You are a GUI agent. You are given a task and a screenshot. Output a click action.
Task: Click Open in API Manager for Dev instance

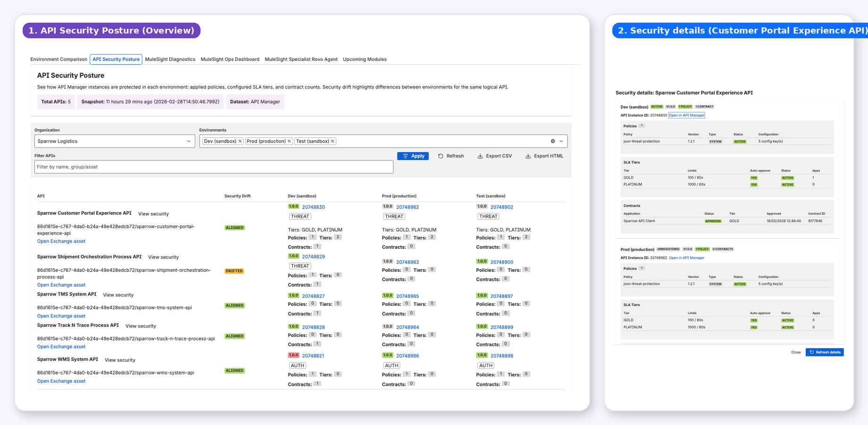(x=686, y=115)
